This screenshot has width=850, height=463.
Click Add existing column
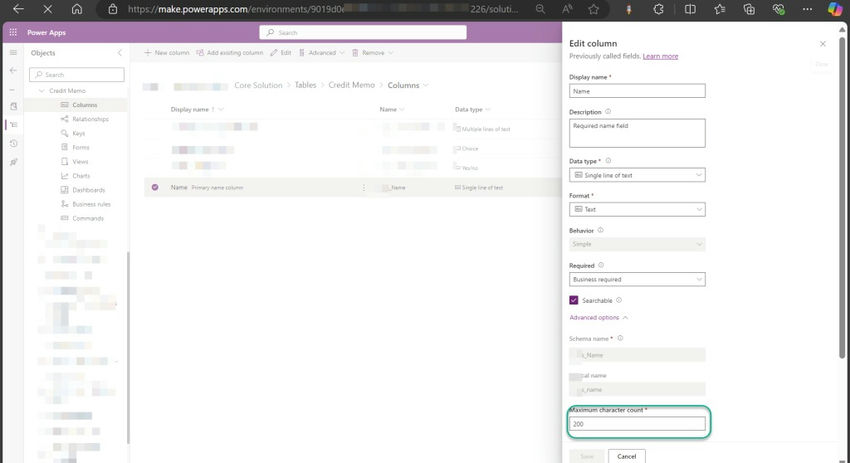click(229, 53)
